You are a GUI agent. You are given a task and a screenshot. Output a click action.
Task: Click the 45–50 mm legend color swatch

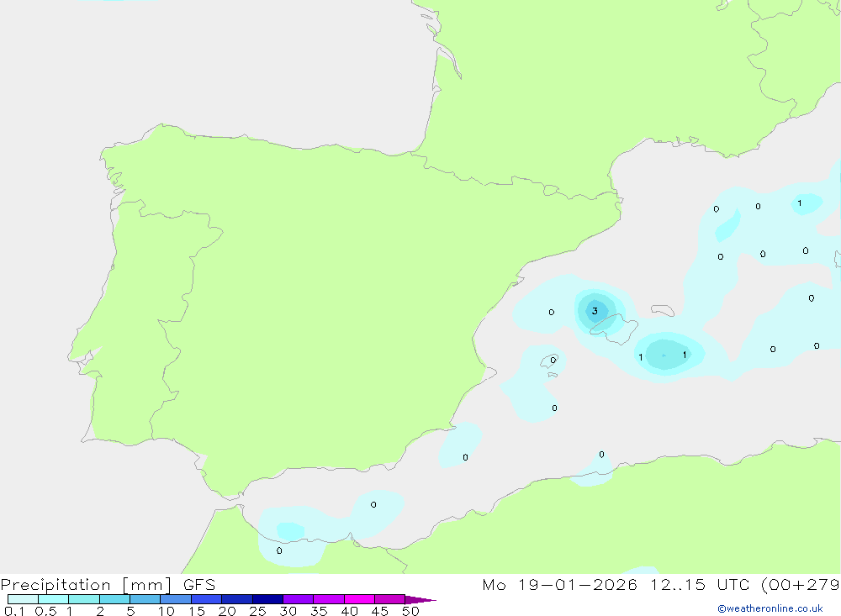tap(390, 599)
